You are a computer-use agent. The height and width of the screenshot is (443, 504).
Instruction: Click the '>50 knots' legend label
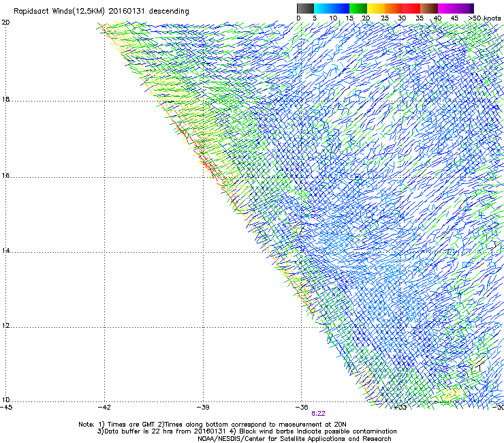click(x=484, y=18)
